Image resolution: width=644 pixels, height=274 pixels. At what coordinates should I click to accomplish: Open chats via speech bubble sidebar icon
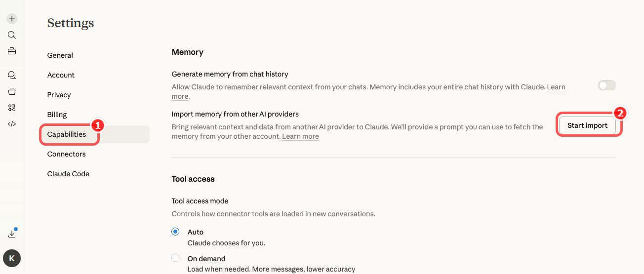pyautogui.click(x=12, y=75)
